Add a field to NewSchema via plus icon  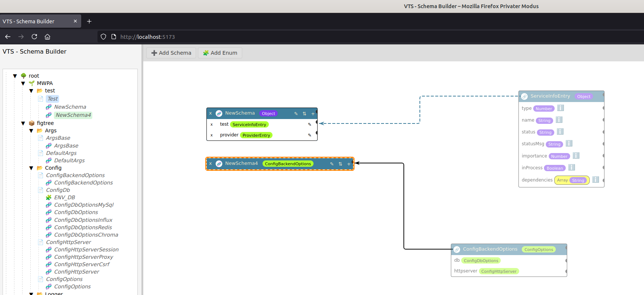coord(313,113)
